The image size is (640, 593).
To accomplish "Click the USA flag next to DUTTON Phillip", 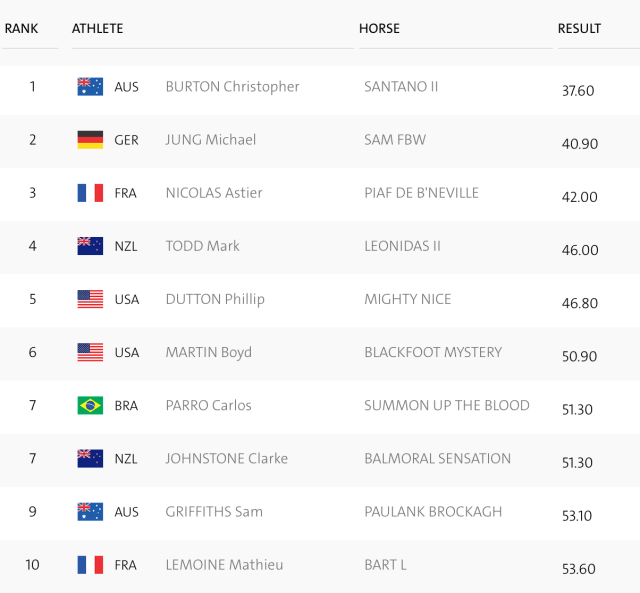I will [x=90, y=299].
